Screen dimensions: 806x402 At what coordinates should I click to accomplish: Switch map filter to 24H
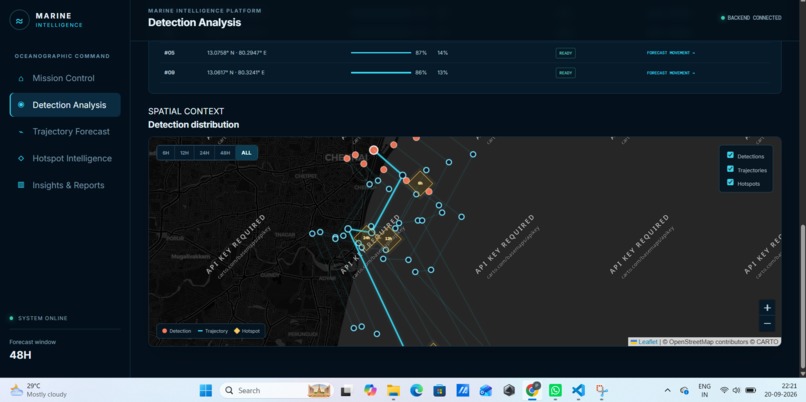click(x=205, y=153)
